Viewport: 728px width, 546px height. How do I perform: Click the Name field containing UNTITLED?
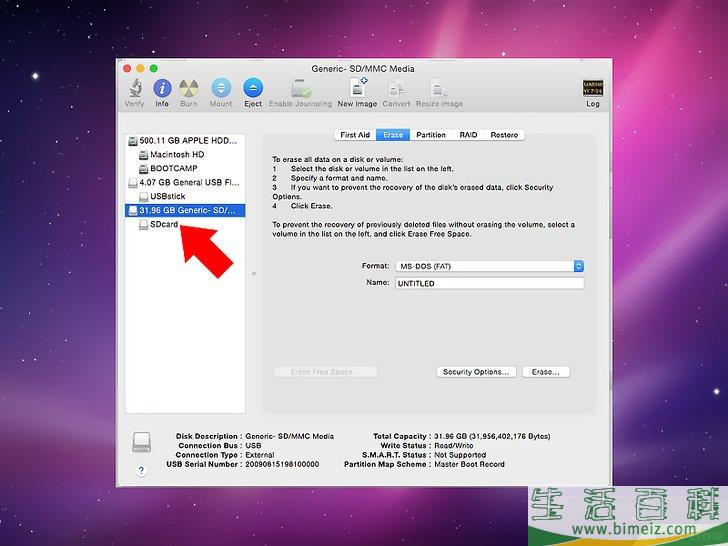(x=489, y=283)
